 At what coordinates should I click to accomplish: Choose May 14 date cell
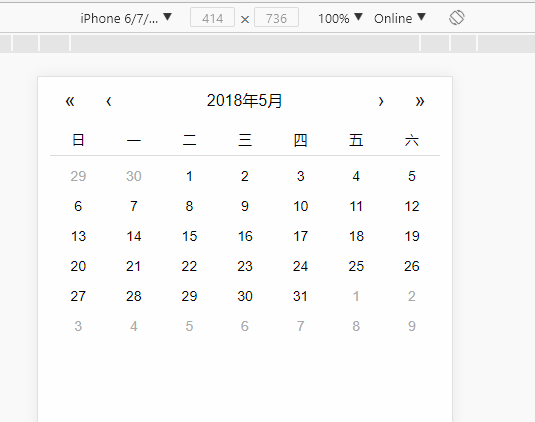coord(134,236)
